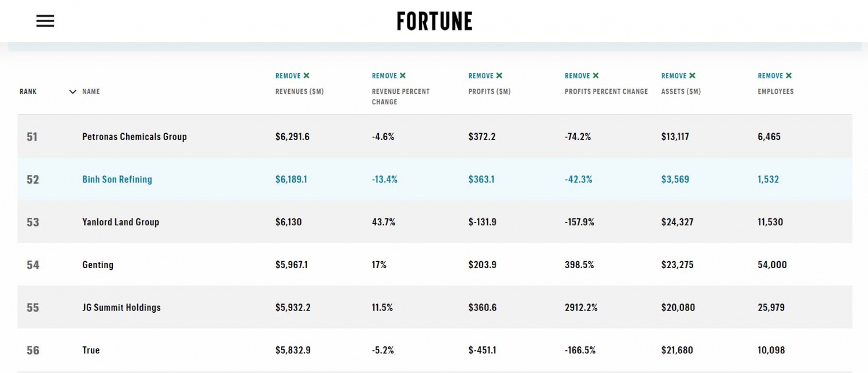Remove the Assets ($M) column
This screenshot has width=868, height=373.
point(679,76)
